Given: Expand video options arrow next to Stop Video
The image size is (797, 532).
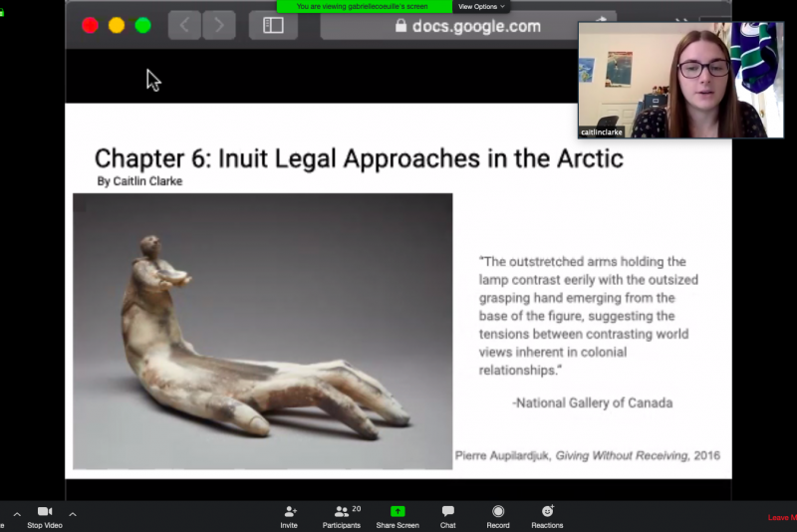Looking at the screenshot, I should click(x=73, y=514).
